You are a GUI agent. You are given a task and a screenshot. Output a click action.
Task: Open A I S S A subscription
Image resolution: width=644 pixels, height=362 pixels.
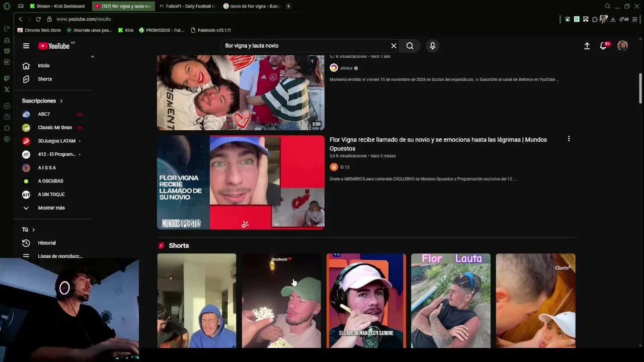53,167
